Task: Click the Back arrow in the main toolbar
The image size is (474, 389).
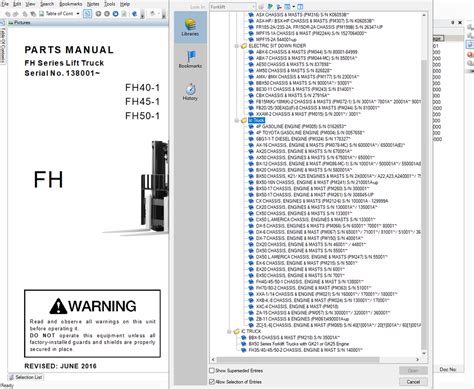Action: pos(8,14)
